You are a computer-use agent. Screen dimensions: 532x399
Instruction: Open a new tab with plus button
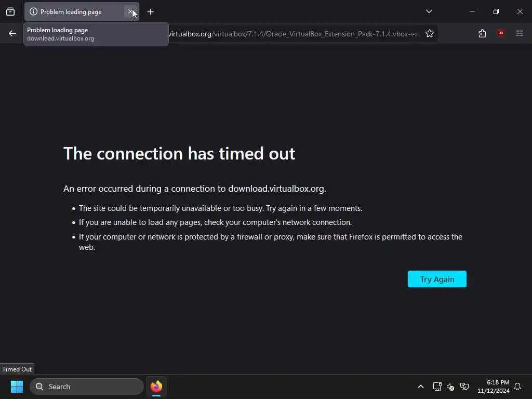[150, 12]
